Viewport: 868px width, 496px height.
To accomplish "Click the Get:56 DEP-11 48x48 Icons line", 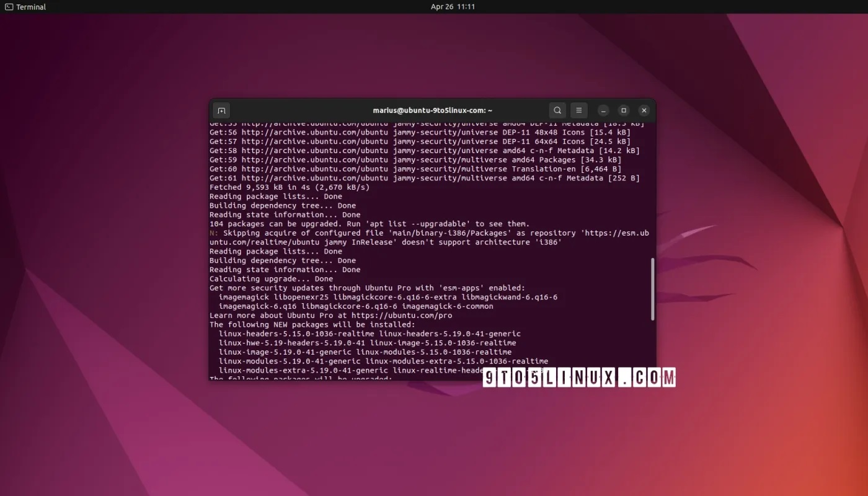I will (x=420, y=132).
